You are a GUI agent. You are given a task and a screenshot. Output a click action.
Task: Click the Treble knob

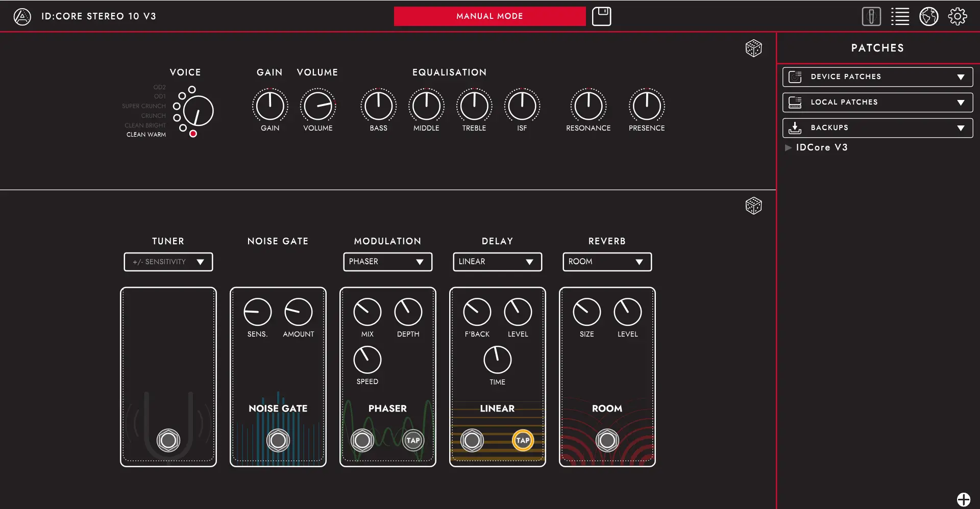tap(474, 106)
